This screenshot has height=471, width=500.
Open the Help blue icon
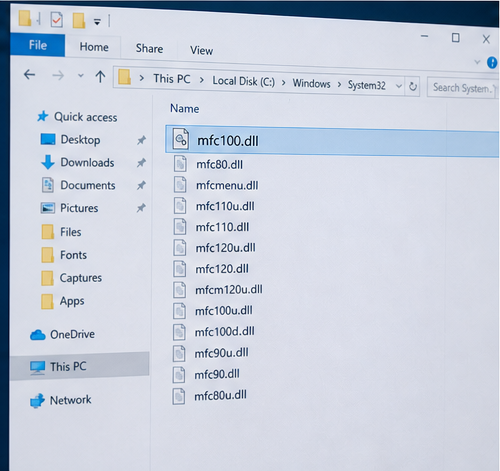tap(492, 62)
